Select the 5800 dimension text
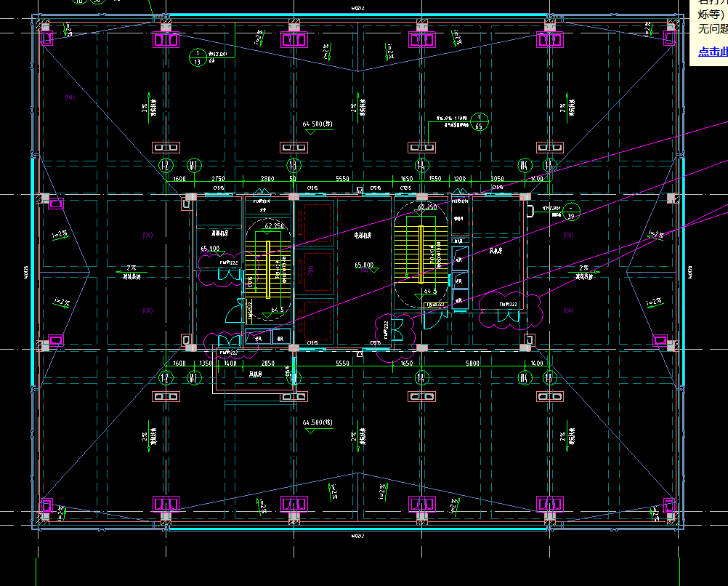Screen dimensions: 728x586 coord(473,363)
